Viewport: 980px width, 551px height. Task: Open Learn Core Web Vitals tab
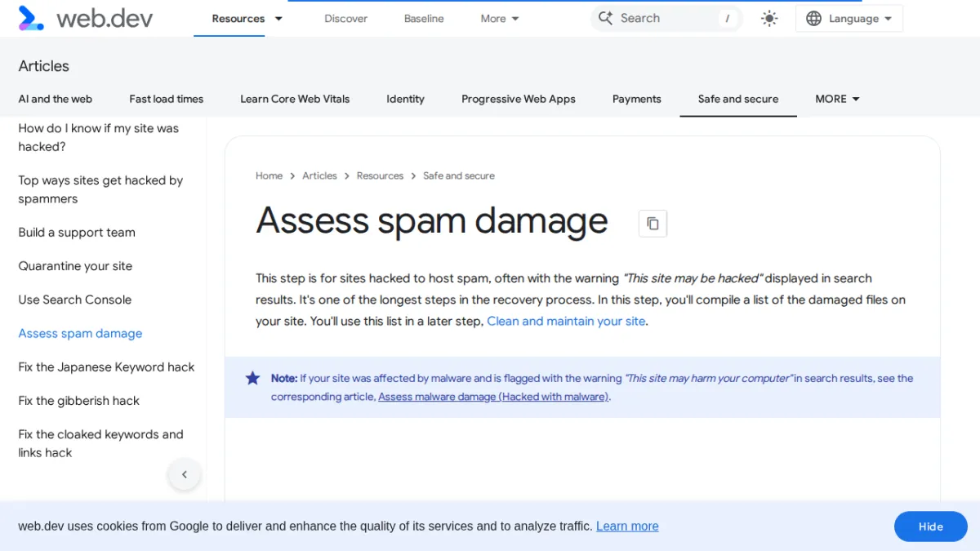[295, 99]
